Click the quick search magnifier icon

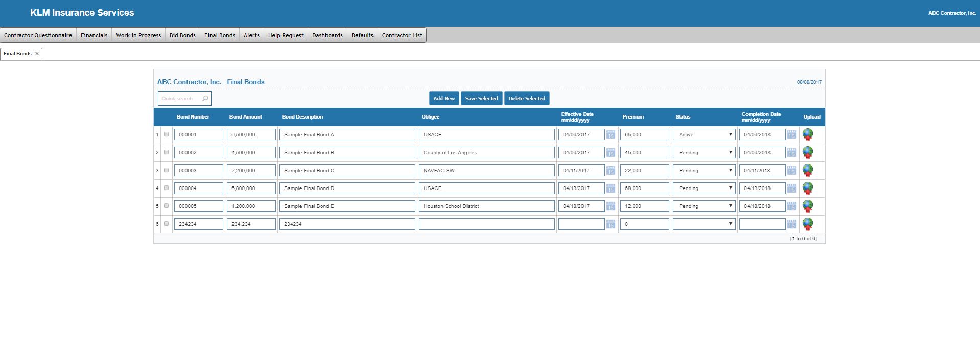pos(205,99)
